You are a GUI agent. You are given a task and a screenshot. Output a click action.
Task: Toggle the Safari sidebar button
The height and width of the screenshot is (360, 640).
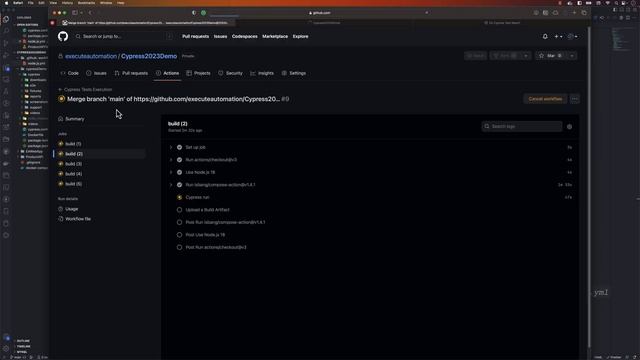75,13
